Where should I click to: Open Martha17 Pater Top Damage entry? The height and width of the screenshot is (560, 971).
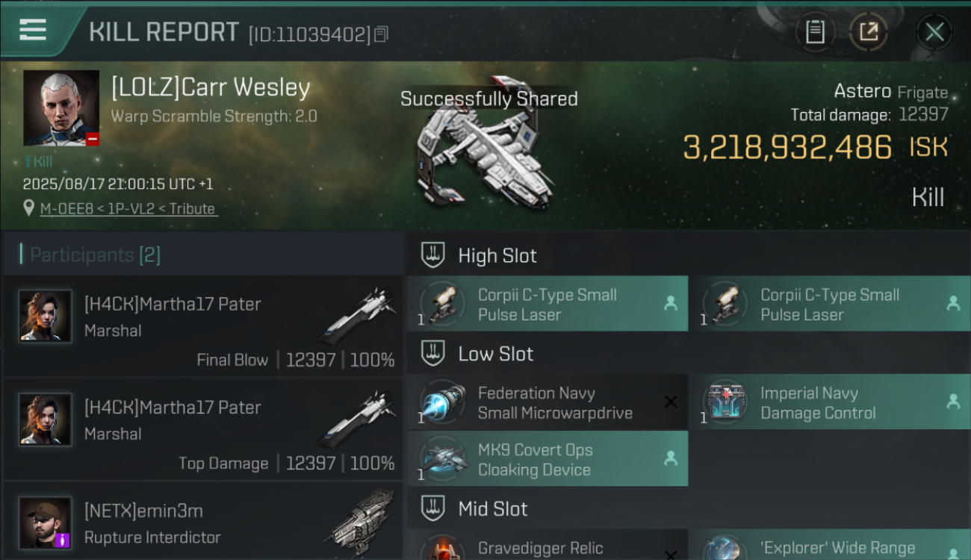coord(203,429)
